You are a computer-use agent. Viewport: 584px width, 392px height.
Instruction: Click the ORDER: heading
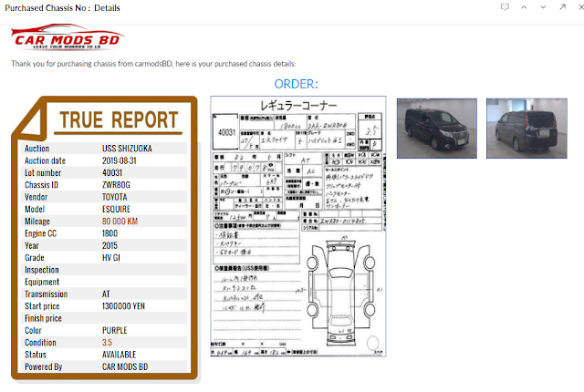point(296,84)
